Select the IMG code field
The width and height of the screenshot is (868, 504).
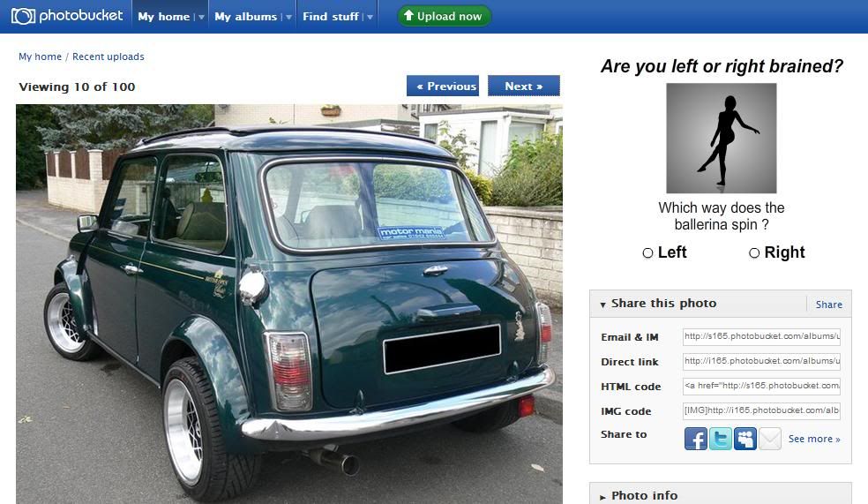point(762,410)
